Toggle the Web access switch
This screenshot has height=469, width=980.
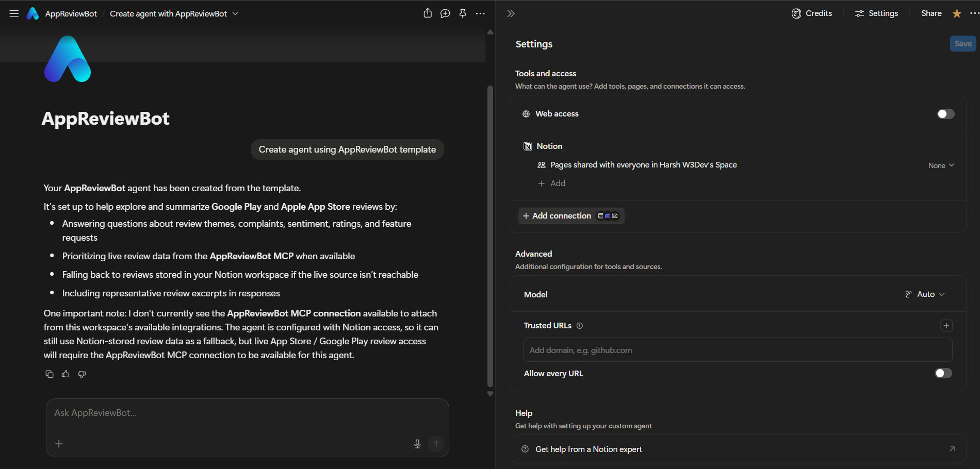click(945, 114)
